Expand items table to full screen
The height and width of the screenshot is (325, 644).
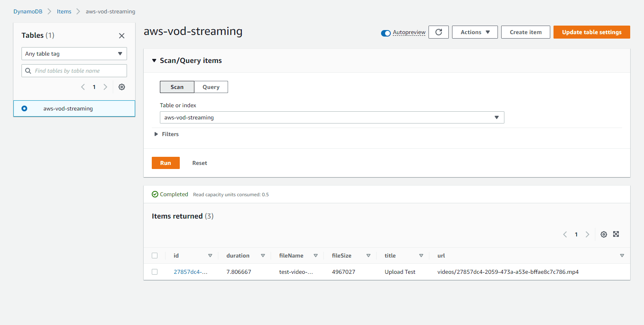(616, 234)
